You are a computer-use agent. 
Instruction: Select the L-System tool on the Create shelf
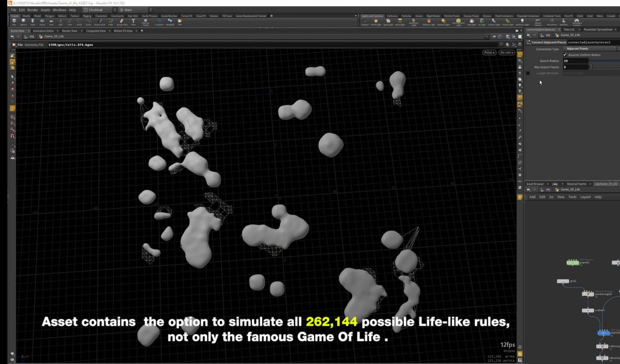tap(159, 22)
